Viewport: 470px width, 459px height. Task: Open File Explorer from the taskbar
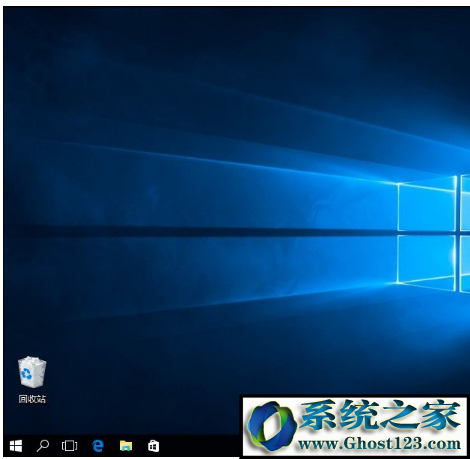coord(126,446)
